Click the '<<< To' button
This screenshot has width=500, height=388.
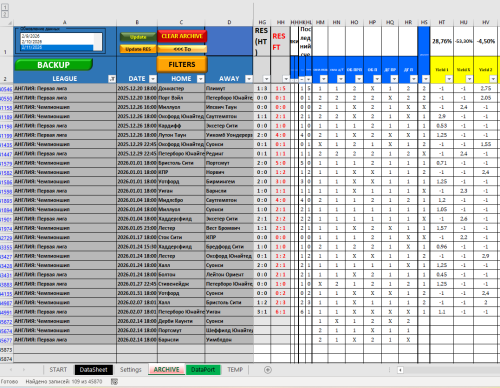182,49
